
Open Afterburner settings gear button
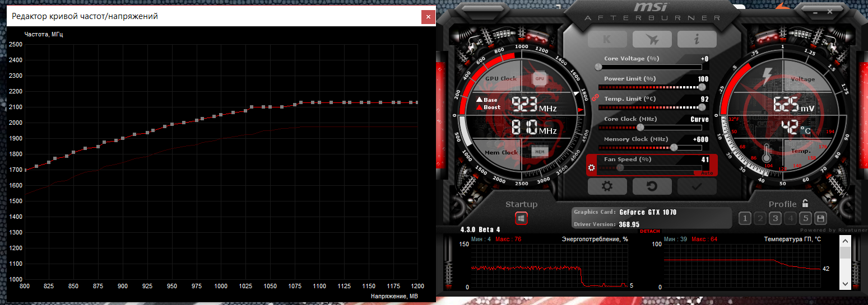(x=607, y=186)
